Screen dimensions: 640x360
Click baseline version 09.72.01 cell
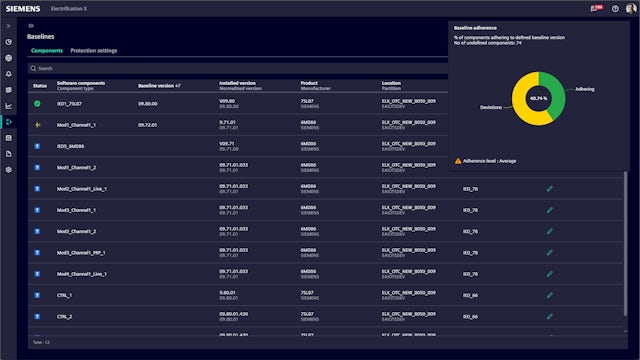147,125
